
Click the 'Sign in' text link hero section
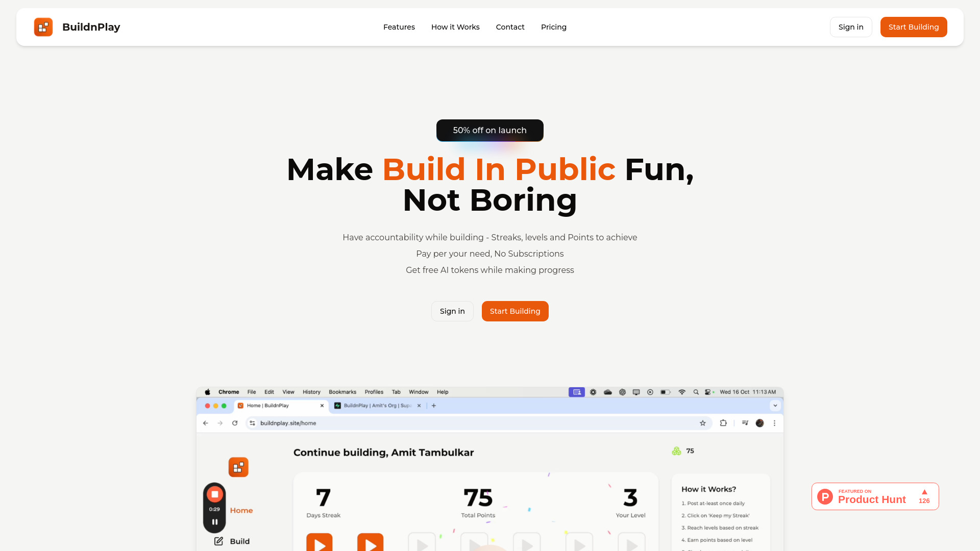[452, 311]
